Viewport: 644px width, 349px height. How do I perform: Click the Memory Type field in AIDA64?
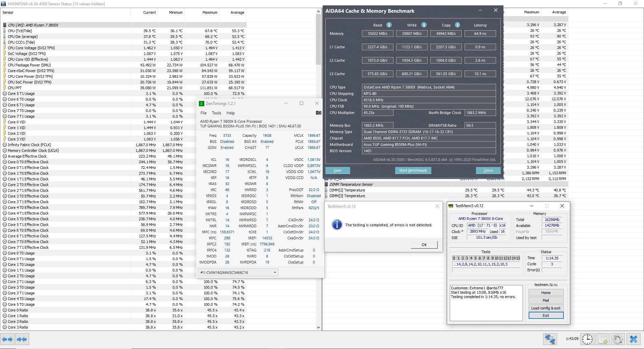click(429, 132)
